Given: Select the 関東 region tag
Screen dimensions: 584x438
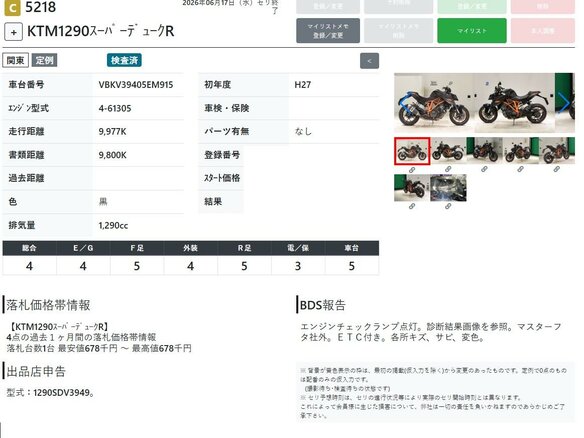Looking at the screenshot, I should click(16, 60).
